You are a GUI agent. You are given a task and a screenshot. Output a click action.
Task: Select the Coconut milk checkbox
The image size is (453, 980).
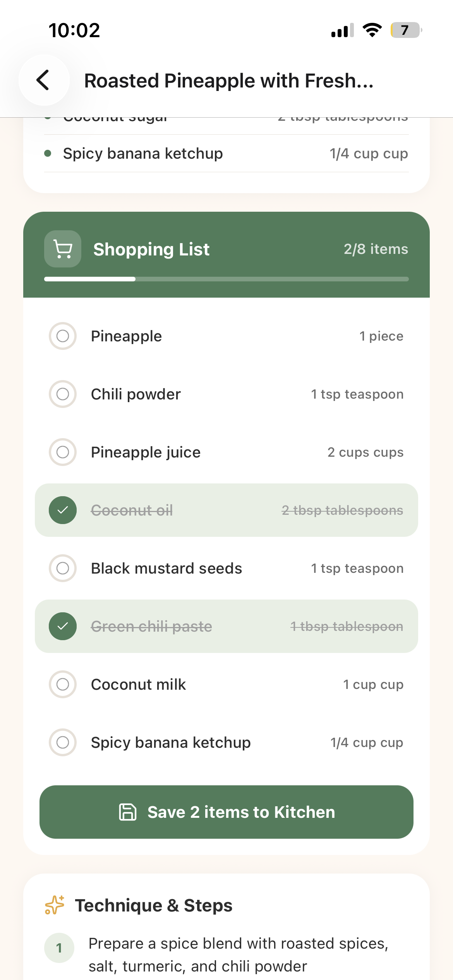tap(63, 684)
